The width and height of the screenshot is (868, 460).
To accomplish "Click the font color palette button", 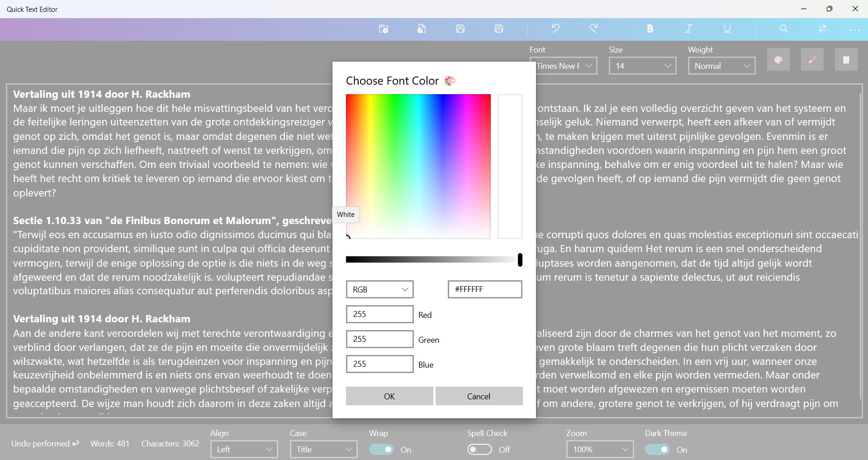I will pyautogui.click(x=778, y=60).
